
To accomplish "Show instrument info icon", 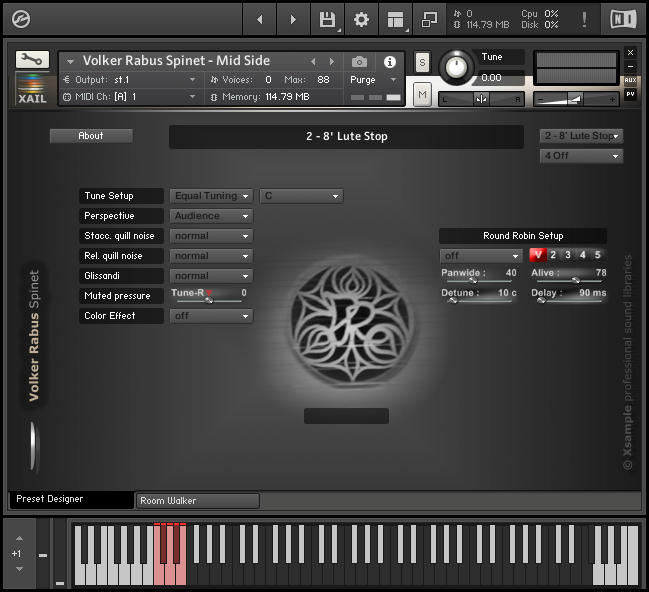I will click(x=389, y=62).
